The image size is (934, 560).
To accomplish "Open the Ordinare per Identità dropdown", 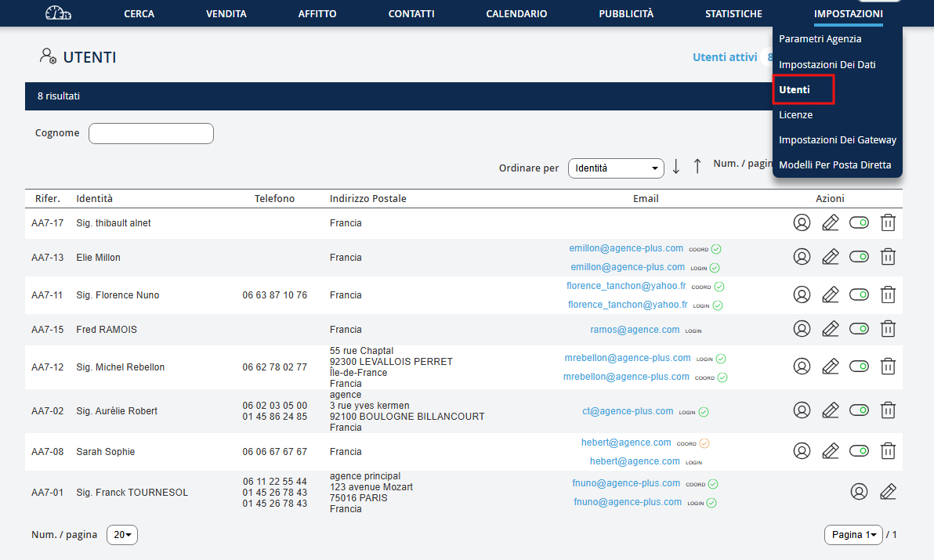I will 616,168.
